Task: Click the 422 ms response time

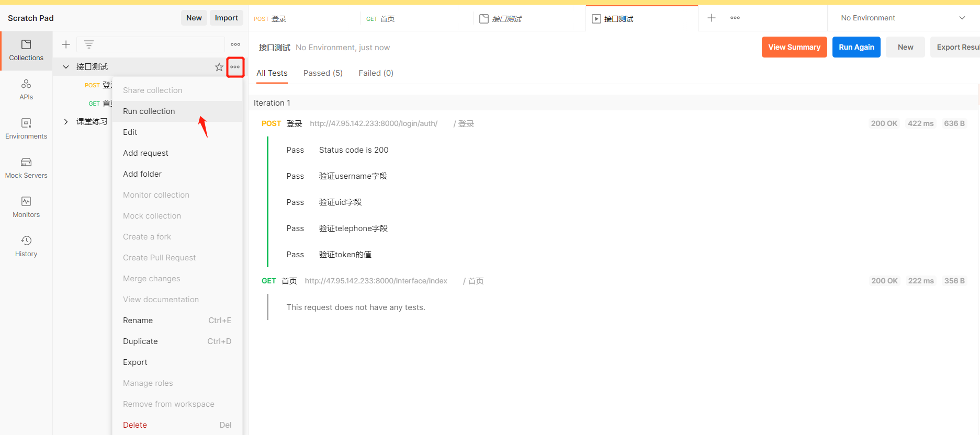Action: click(921, 123)
